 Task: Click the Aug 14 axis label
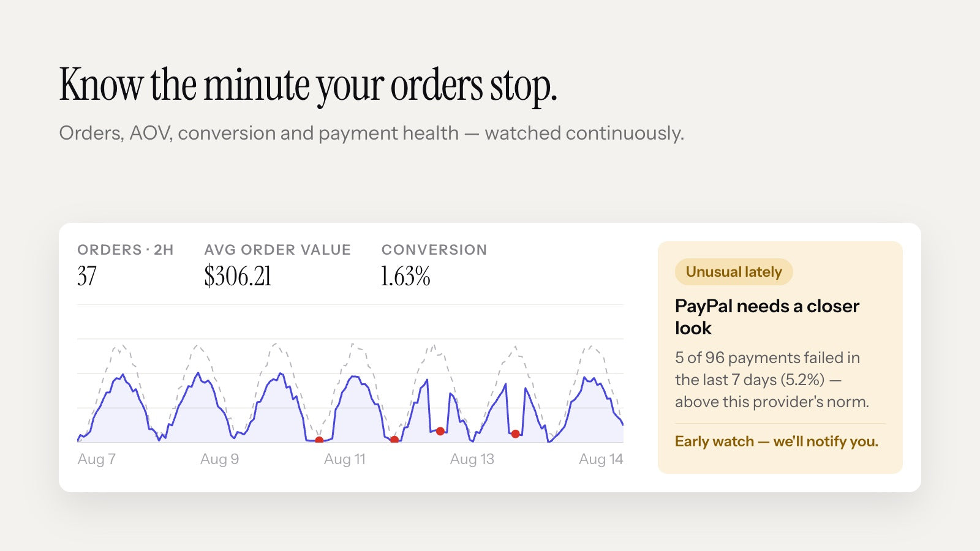click(x=601, y=459)
